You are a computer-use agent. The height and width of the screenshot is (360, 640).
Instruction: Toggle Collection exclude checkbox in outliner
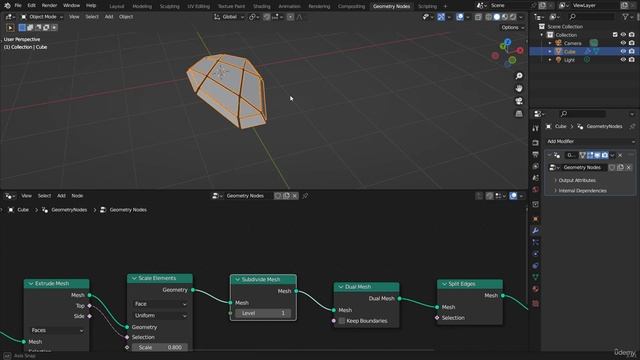(615, 35)
